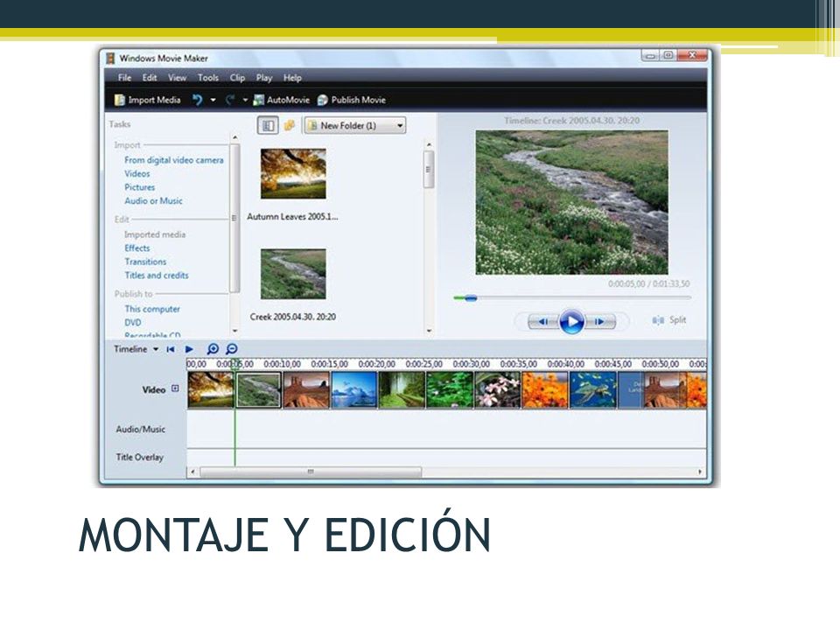This screenshot has width=840, height=630.
Task: Click timeline horizontal scrollbar thumb
Action: (x=310, y=472)
